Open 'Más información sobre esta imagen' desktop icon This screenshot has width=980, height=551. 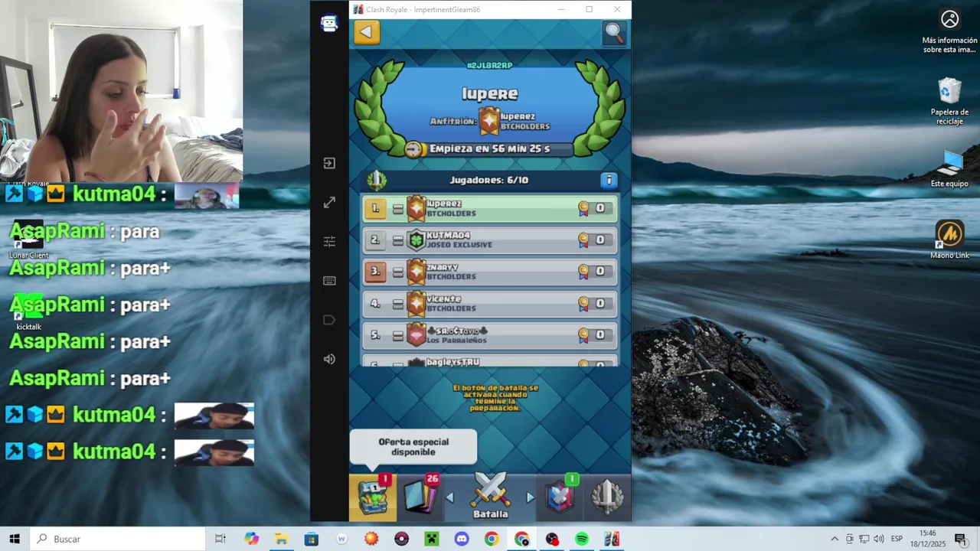coord(949,31)
